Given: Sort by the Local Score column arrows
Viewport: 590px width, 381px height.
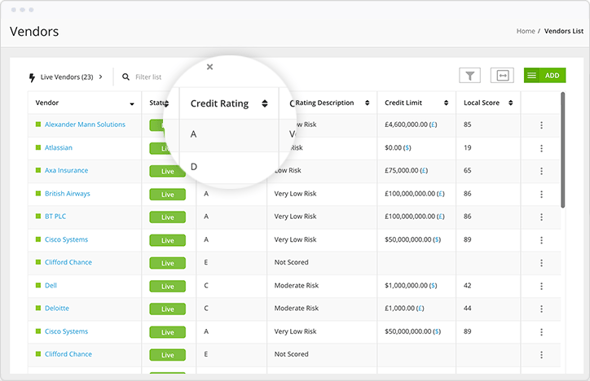Looking at the screenshot, I should point(510,103).
